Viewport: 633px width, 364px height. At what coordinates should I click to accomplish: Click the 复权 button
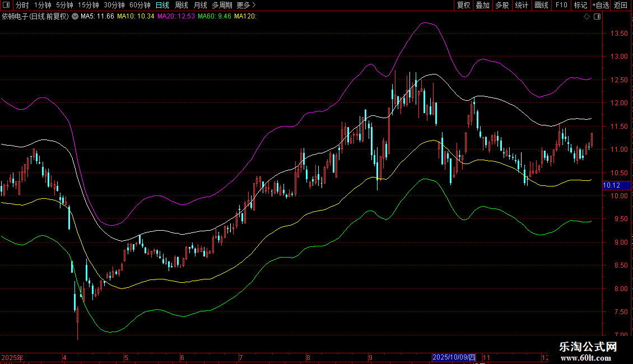tap(463, 5)
